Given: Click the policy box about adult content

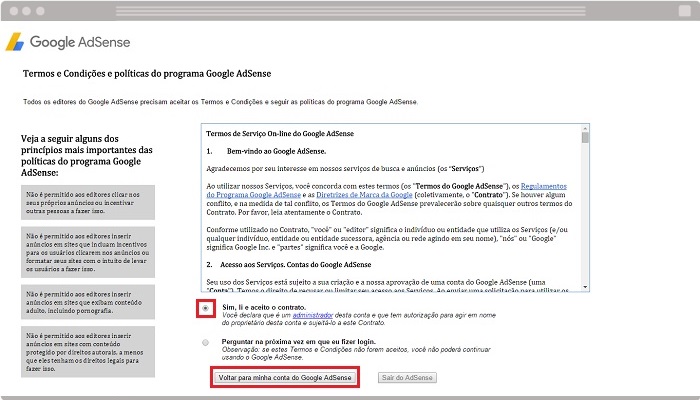Looking at the screenshot, I should pyautogui.click(x=88, y=302).
